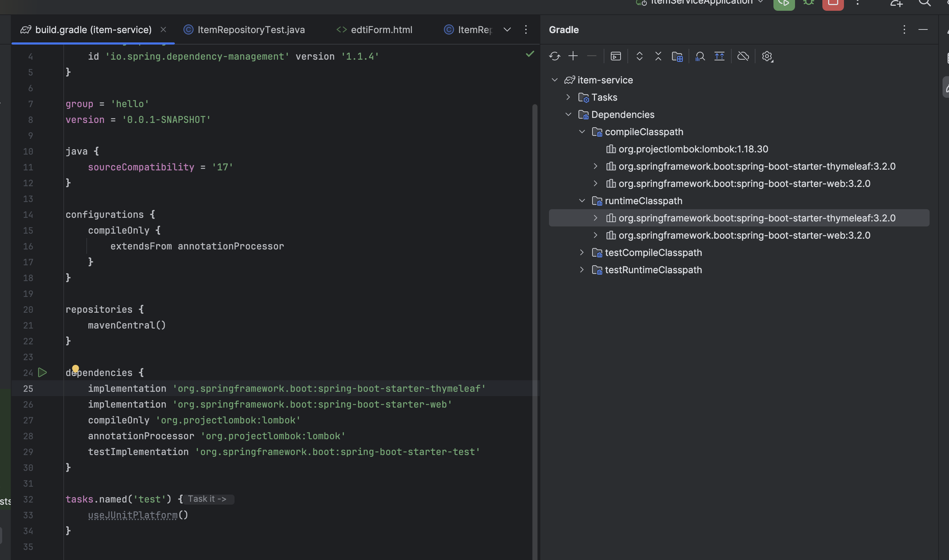Select the testCompileClasspath row

[739, 252]
